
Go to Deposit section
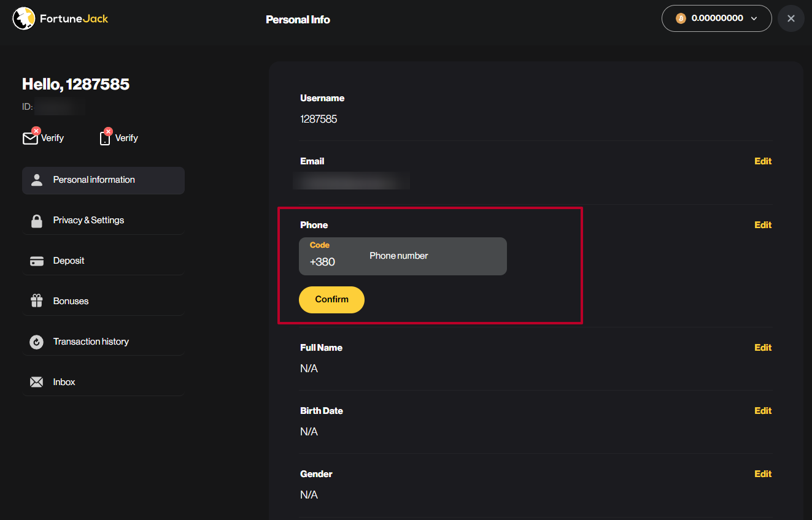[x=103, y=261]
